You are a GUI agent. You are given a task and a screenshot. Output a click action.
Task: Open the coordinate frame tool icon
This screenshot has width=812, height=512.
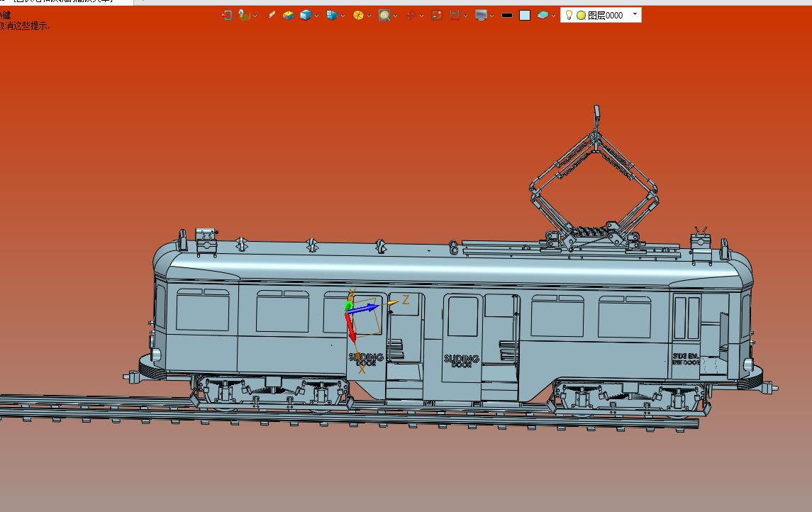(x=244, y=15)
